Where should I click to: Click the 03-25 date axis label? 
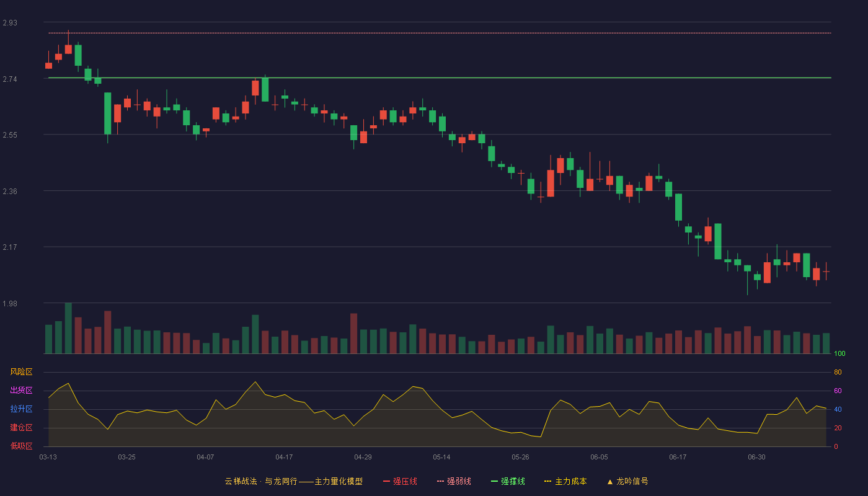click(x=126, y=457)
